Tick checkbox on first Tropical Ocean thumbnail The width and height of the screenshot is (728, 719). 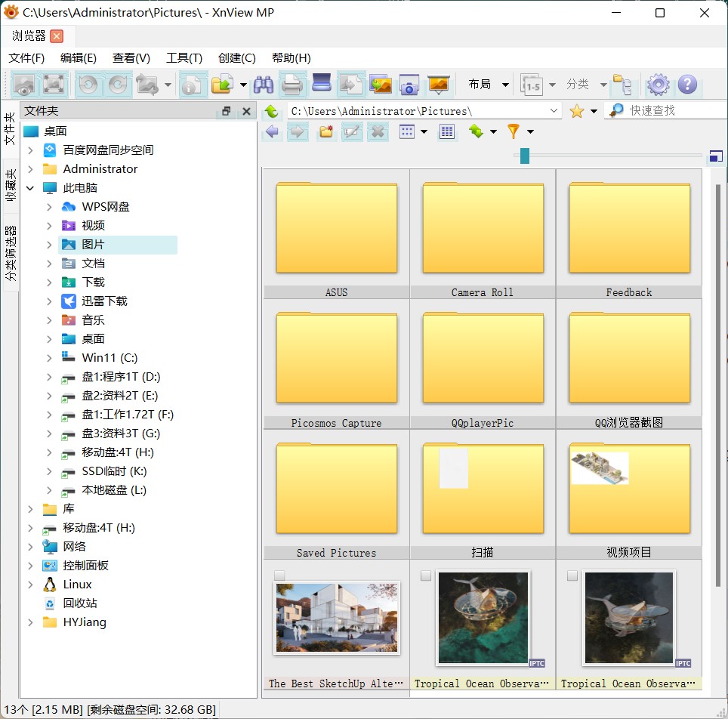click(x=426, y=576)
